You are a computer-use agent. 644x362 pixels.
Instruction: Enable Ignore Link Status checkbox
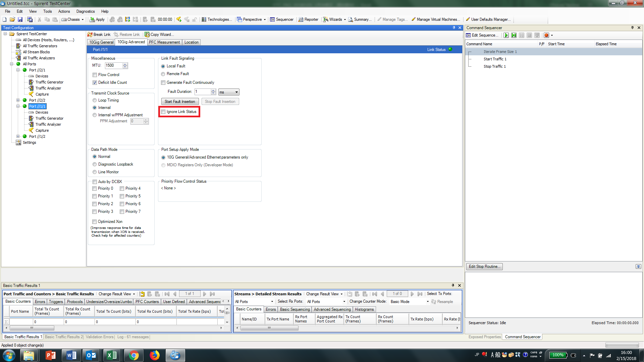click(x=163, y=112)
